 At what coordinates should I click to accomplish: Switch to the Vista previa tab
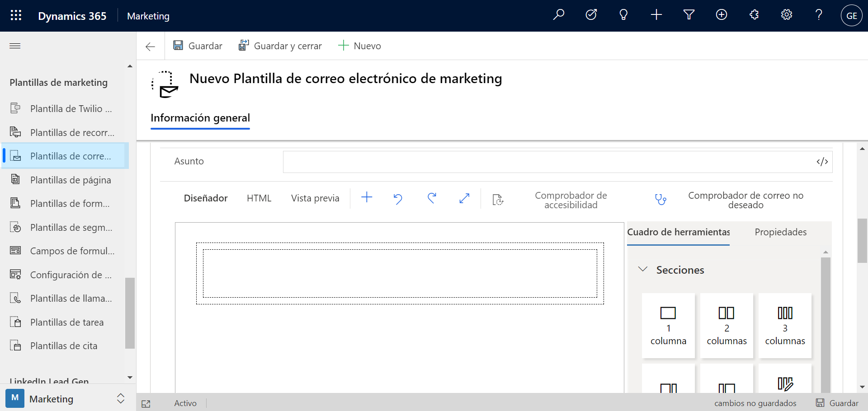(315, 198)
